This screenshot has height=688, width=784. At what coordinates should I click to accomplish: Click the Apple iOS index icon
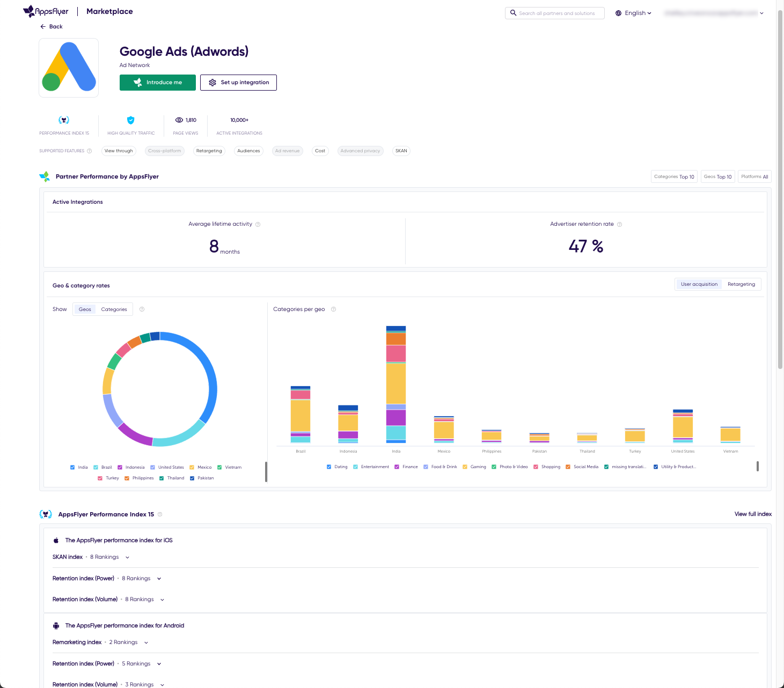[x=56, y=541]
